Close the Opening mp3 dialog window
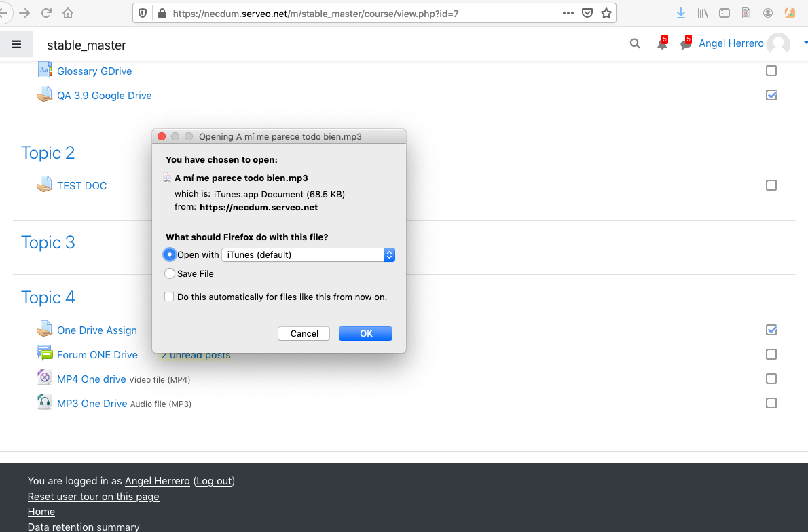Viewport: 808px width, 532px height. point(162,136)
